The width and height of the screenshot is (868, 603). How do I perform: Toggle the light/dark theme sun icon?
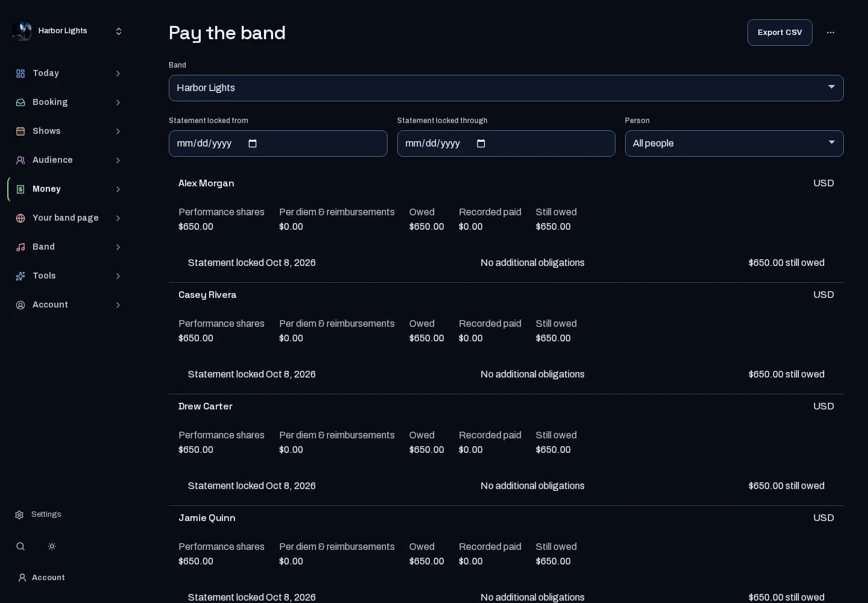tap(52, 546)
